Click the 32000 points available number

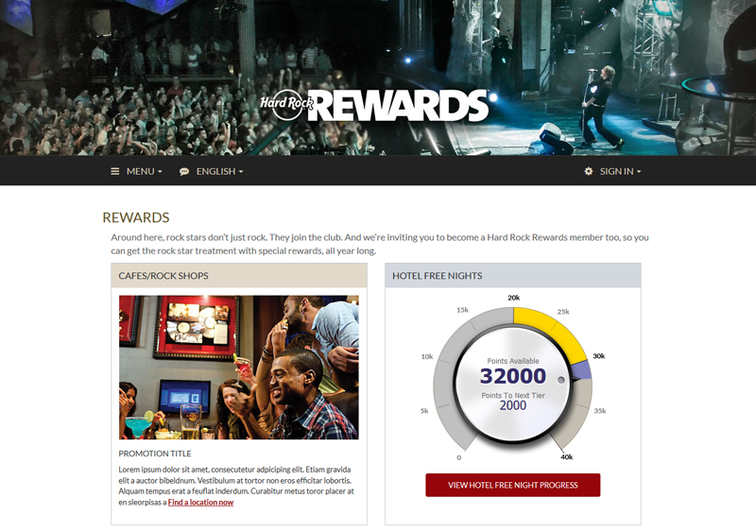point(512,376)
